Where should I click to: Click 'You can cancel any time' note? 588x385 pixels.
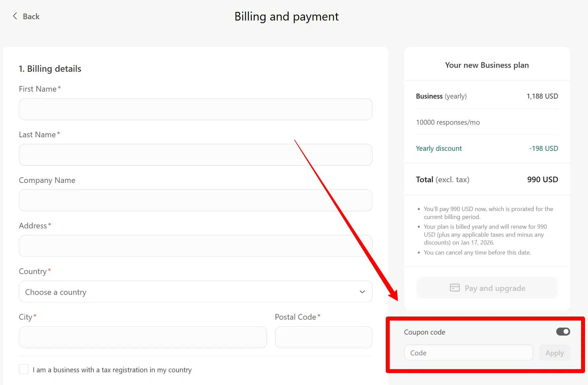click(x=477, y=252)
